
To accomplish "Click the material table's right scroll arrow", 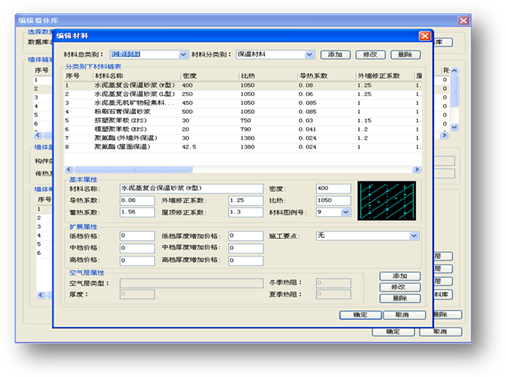I will [x=417, y=169].
